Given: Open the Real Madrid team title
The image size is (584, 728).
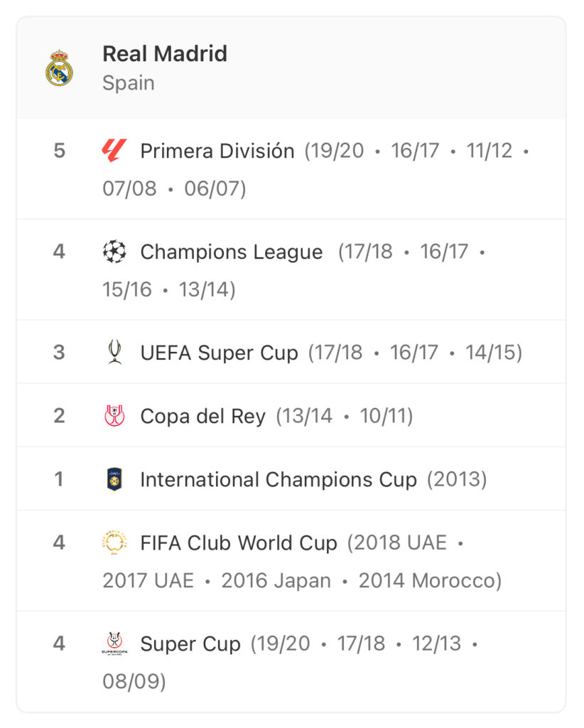Looking at the screenshot, I should (x=165, y=53).
